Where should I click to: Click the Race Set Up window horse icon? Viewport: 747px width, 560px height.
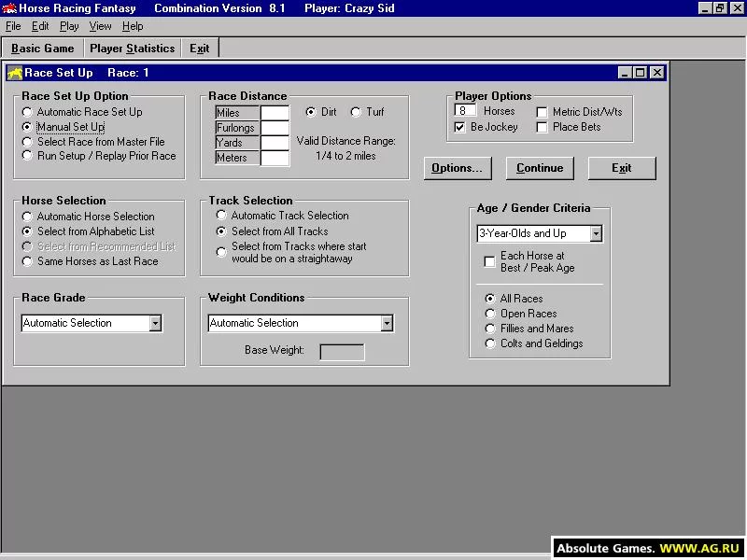[x=15, y=73]
